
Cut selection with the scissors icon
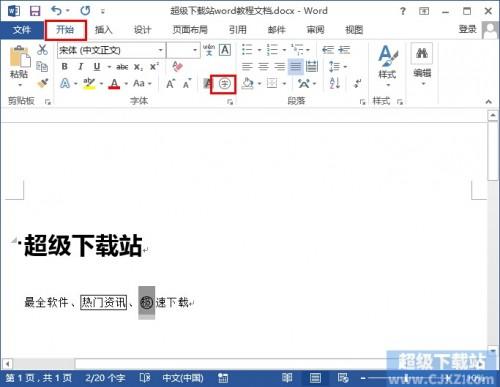(x=42, y=50)
